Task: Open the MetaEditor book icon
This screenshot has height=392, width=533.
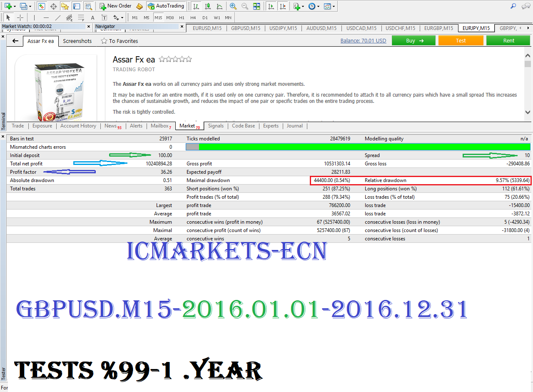Action: [139, 6]
